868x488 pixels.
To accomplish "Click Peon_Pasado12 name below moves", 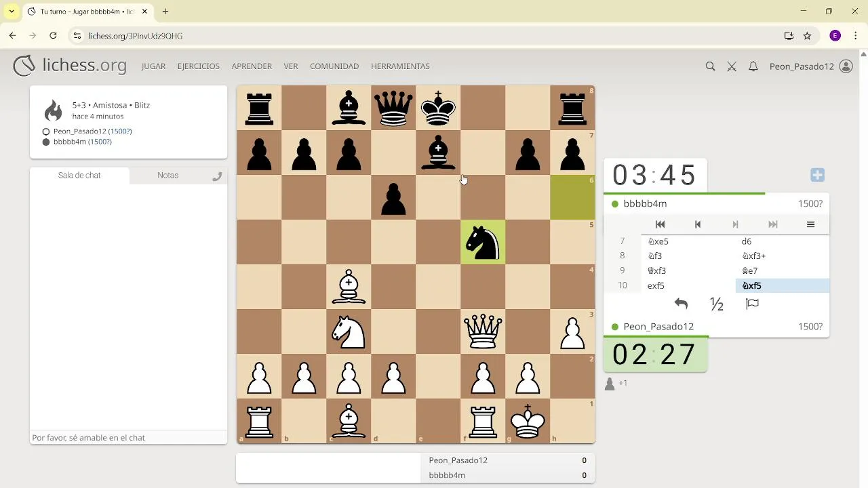I will click(x=658, y=327).
